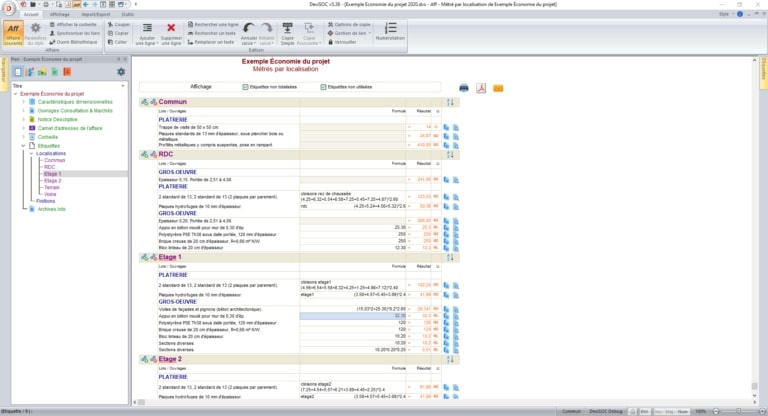Click the orange envelope mail icon
The height and width of the screenshot is (416, 768).
click(x=498, y=88)
